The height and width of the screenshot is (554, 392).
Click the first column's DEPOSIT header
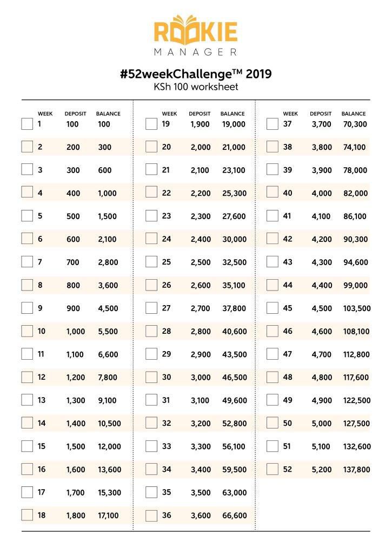tap(75, 114)
